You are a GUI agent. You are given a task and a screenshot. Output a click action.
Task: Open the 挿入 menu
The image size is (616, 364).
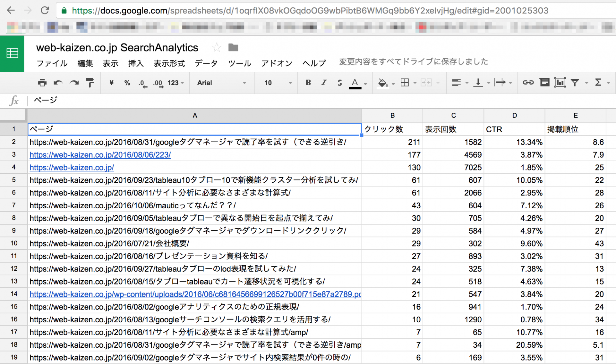[136, 63]
